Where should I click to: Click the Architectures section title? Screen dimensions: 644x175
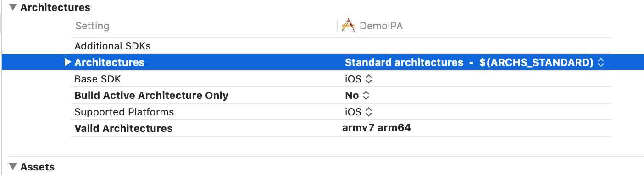(56, 7)
